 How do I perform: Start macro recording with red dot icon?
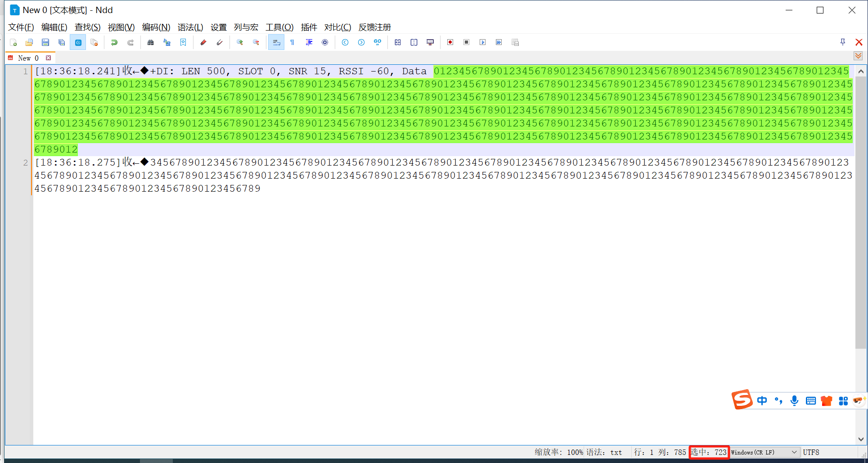tap(450, 42)
